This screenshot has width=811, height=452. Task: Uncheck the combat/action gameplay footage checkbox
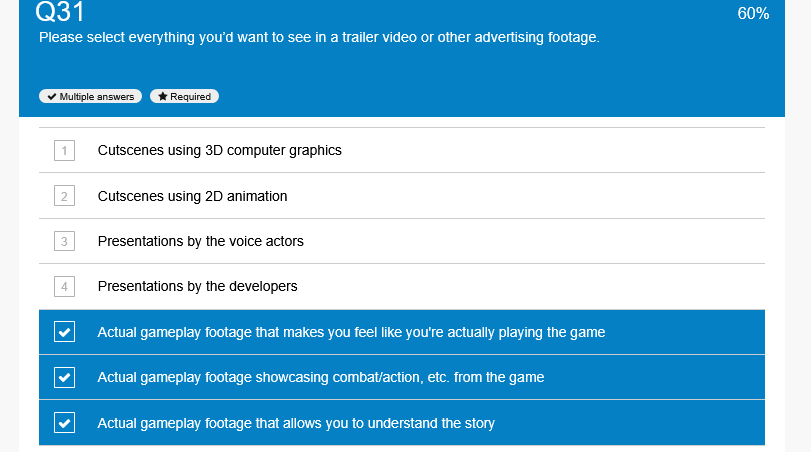tap(64, 378)
